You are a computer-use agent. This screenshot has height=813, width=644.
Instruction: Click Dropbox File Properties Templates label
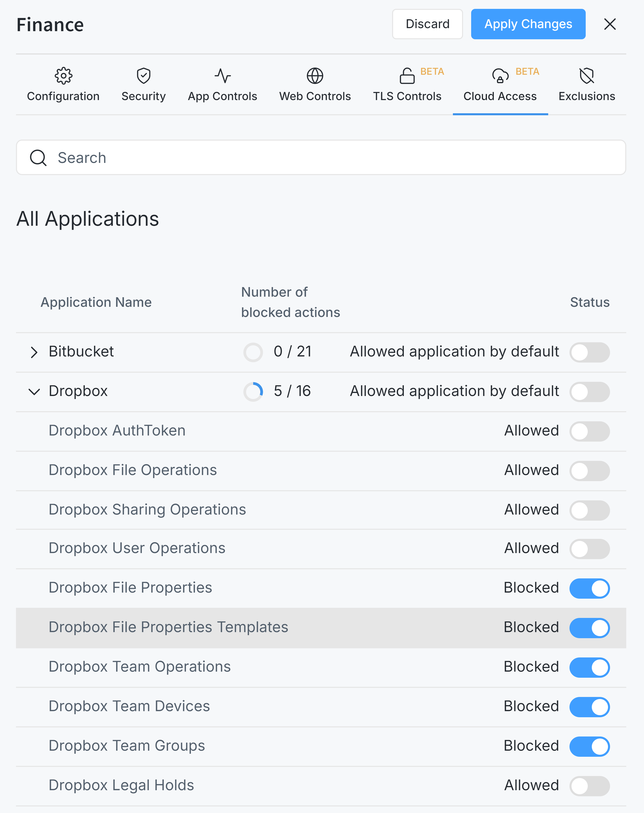pyautogui.click(x=168, y=628)
